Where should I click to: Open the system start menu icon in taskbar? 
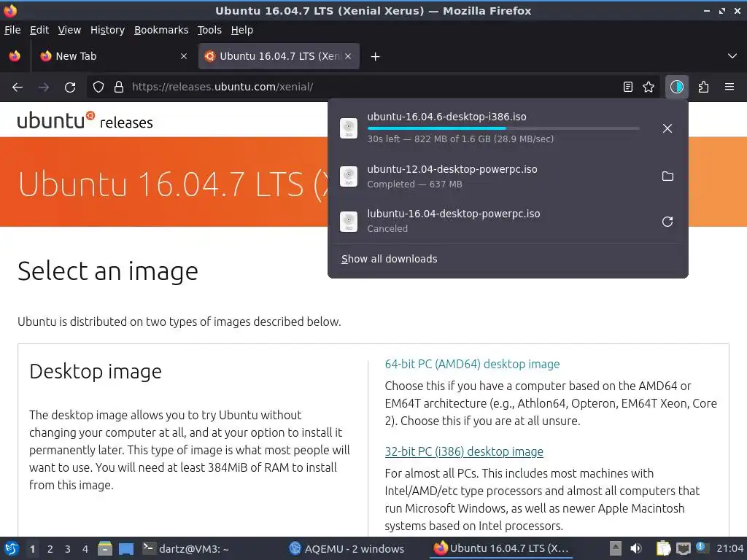(x=12, y=548)
